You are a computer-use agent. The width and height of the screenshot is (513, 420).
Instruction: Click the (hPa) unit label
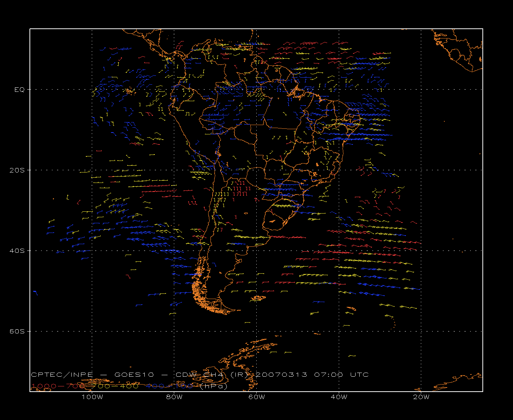click(214, 386)
